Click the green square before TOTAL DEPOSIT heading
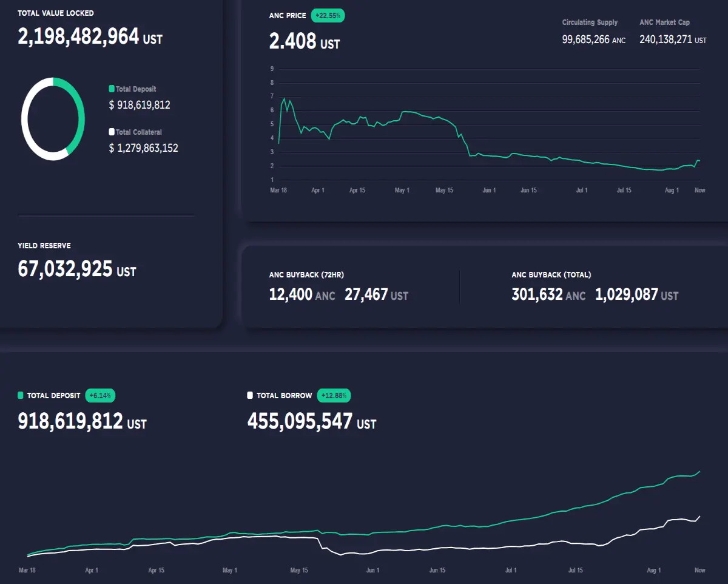728x584 pixels. pos(21,395)
